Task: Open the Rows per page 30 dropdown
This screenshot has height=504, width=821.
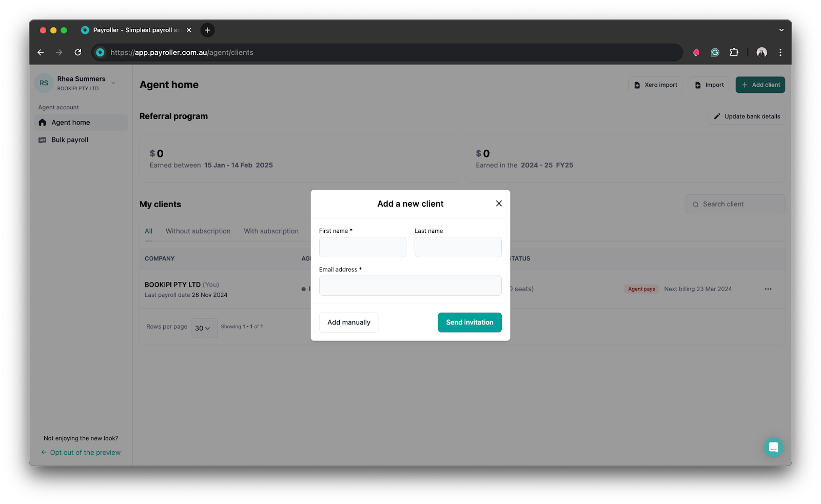Action: click(203, 328)
